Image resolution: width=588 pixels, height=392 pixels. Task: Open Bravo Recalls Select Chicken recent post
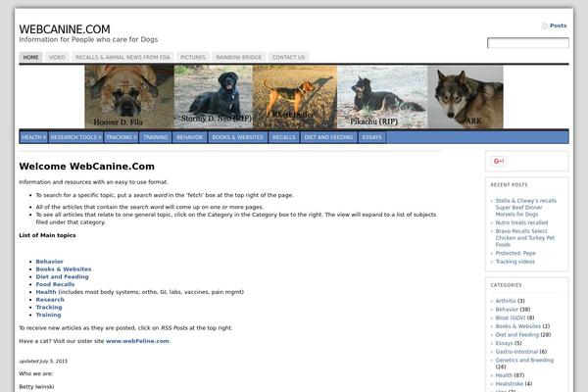(525, 238)
